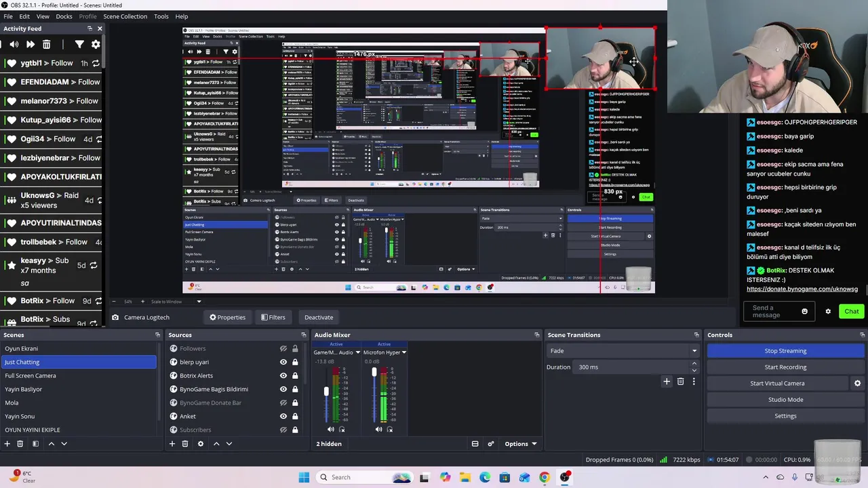868x488 pixels.
Task: Skip alert with the fast-forward icon
Action: (30, 44)
